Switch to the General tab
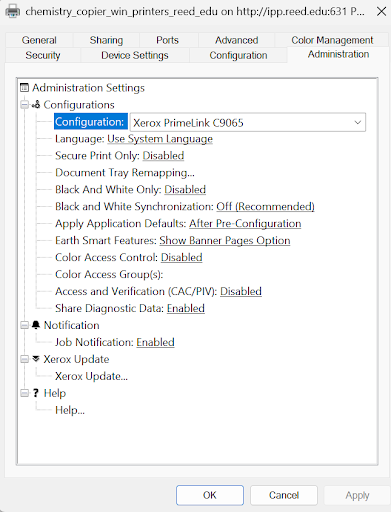This screenshot has height=512, width=391. pyautogui.click(x=39, y=40)
